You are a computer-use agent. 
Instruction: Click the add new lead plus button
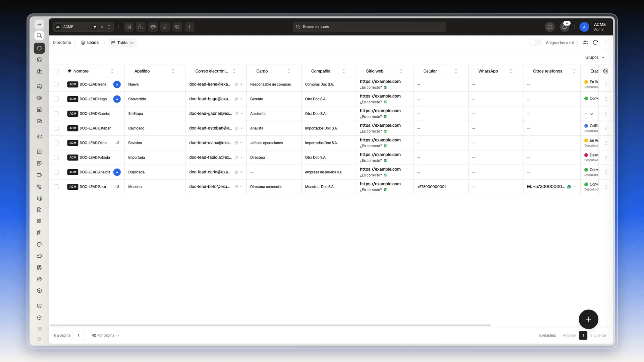pyautogui.click(x=588, y=319)
